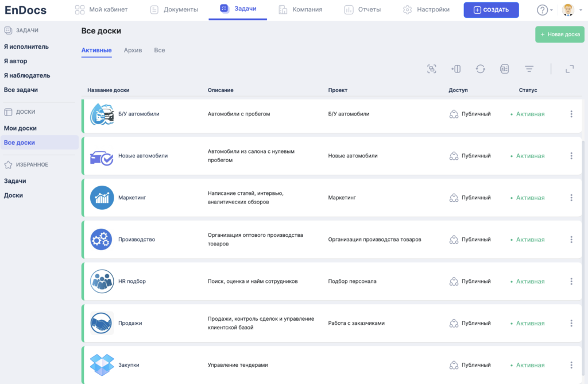Click the export to Excel icon
588x384 pixels.
[x=504, y=69]
